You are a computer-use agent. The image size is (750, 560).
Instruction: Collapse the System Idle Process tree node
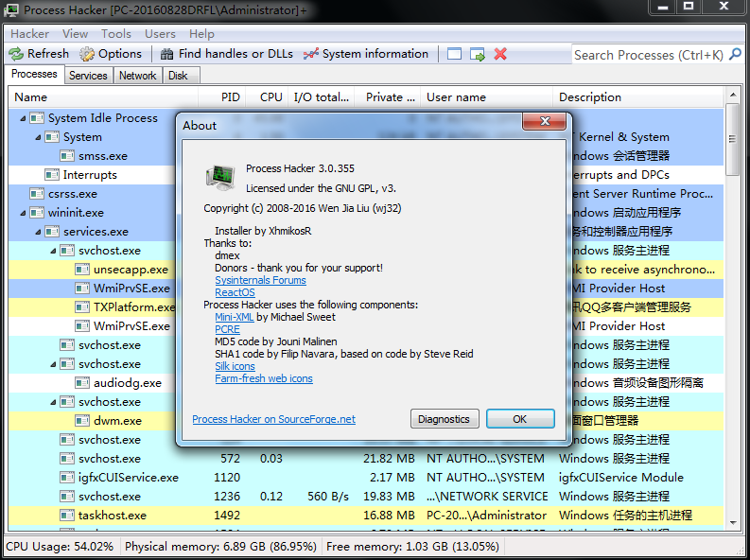[x=23, y=118]
